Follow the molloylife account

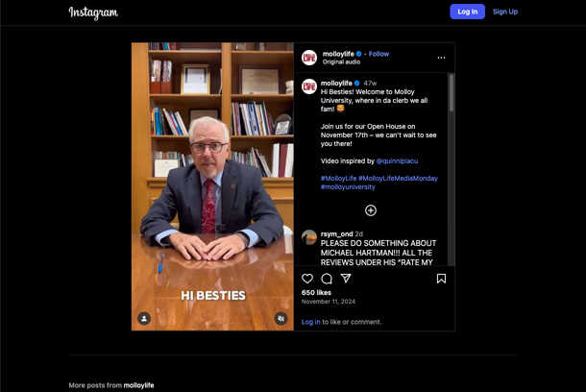378,54
